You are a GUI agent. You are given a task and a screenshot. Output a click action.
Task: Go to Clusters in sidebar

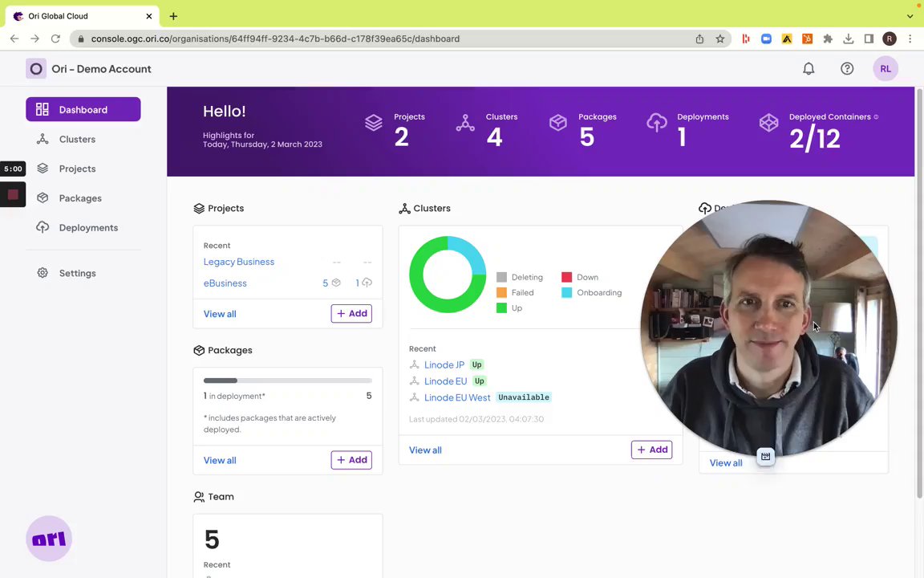[x=77, y=139]
